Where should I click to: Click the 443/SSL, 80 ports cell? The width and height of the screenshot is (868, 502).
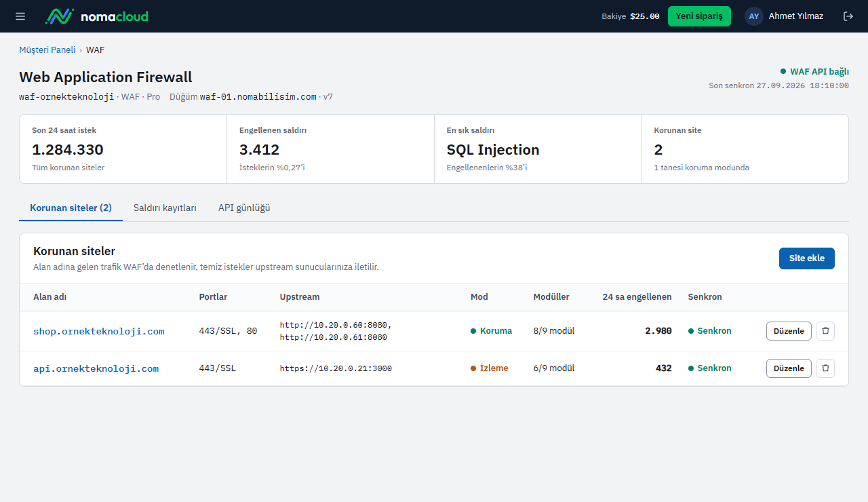228,331
